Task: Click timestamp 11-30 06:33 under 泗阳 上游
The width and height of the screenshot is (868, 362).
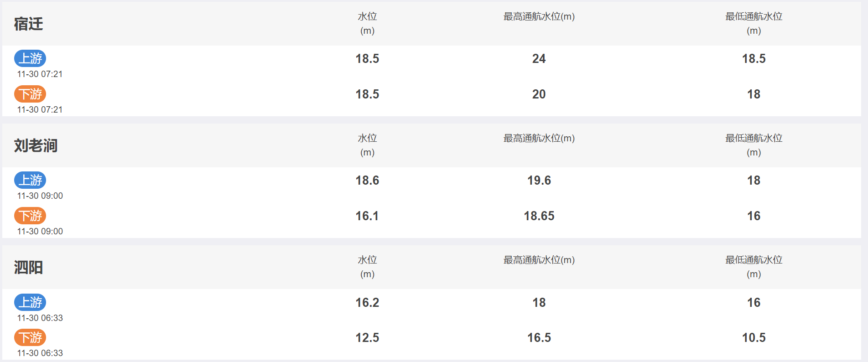Action: click(x=40, y=318)
